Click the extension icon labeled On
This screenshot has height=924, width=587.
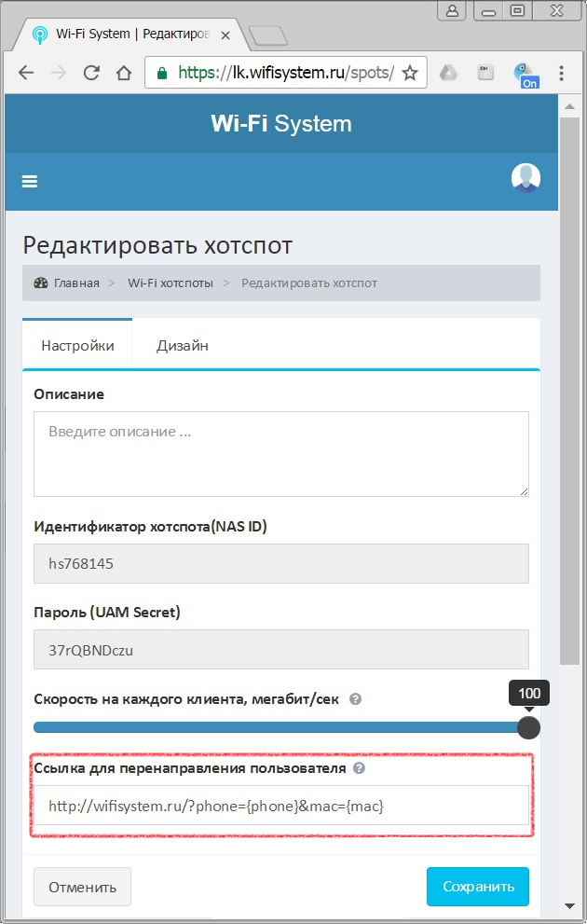[x=525, y=75]
